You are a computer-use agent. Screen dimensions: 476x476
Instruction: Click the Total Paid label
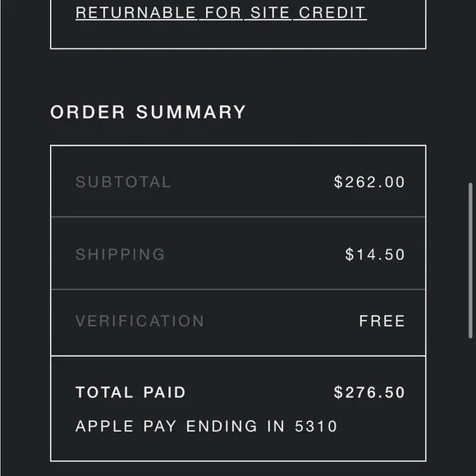pyautogui.click(x=130, y=392)
